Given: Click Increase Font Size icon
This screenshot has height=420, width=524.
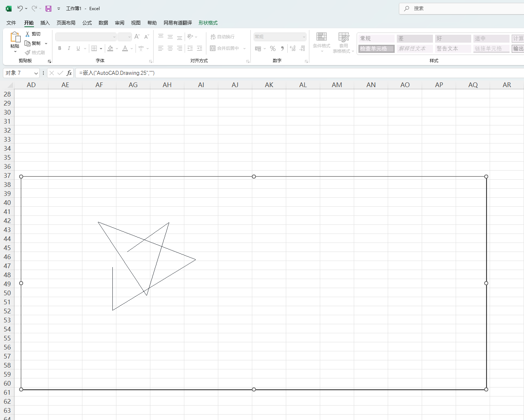Looking at the screenshot, I should tap(137, 37).
